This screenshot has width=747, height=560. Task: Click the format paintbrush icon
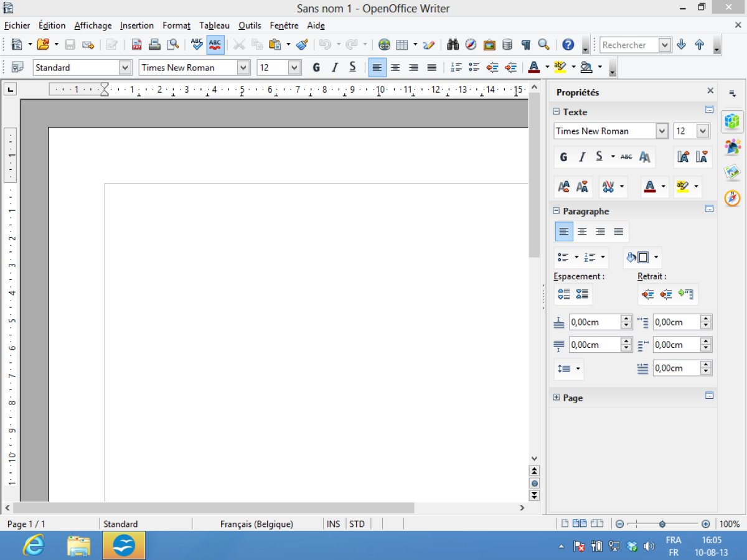pyautogui.click(x=302, y=45)
